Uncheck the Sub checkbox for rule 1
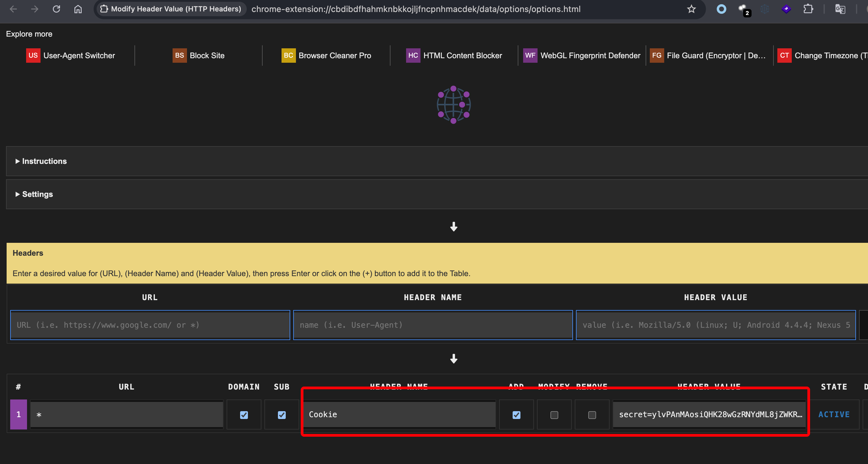The image size is (868, 464). pyautogui.click(x=282, y=415)
